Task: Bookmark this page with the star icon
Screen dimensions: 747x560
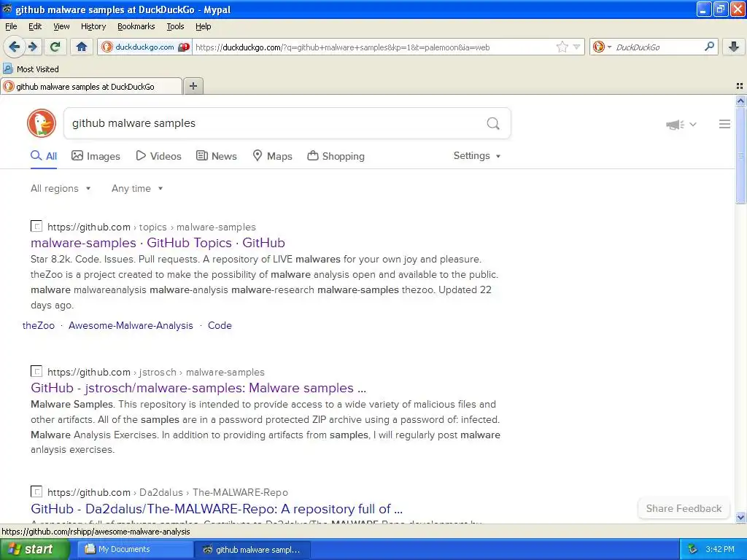Action: coord(562,47)
